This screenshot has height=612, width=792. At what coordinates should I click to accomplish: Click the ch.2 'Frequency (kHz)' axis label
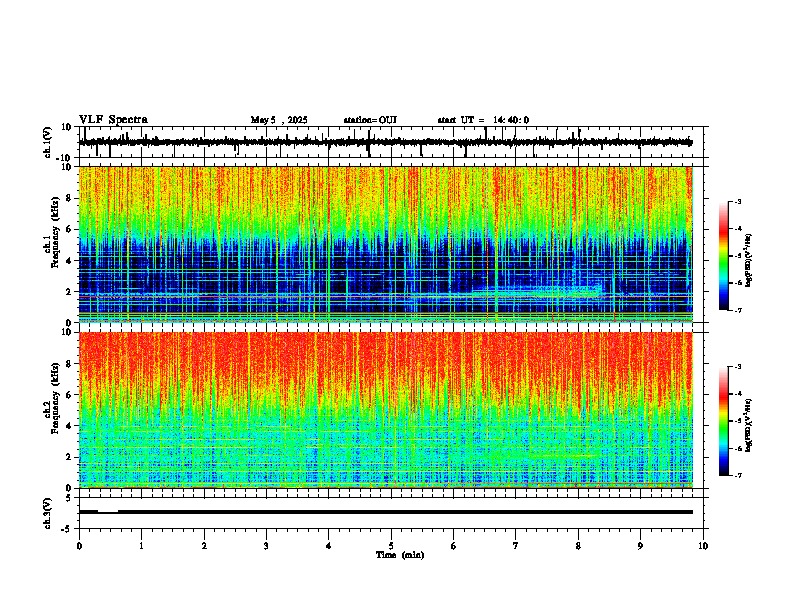(57, 398)
